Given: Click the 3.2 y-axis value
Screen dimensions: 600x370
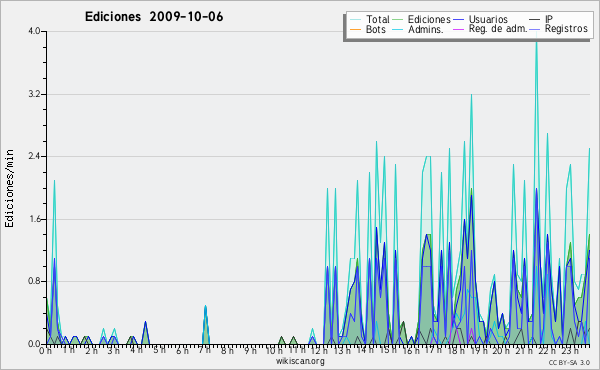Looking at the screenshot, I should 34,94.
